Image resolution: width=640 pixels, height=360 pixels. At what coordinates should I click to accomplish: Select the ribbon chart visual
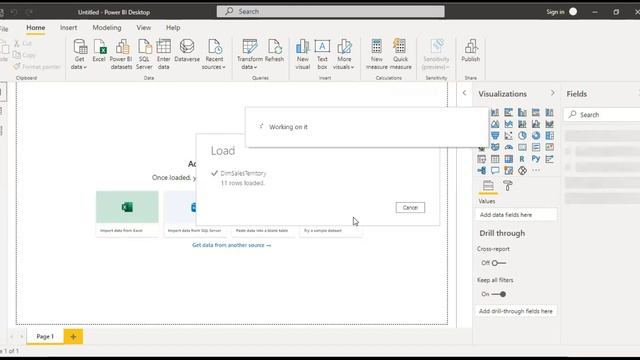(x=549, y=124)
